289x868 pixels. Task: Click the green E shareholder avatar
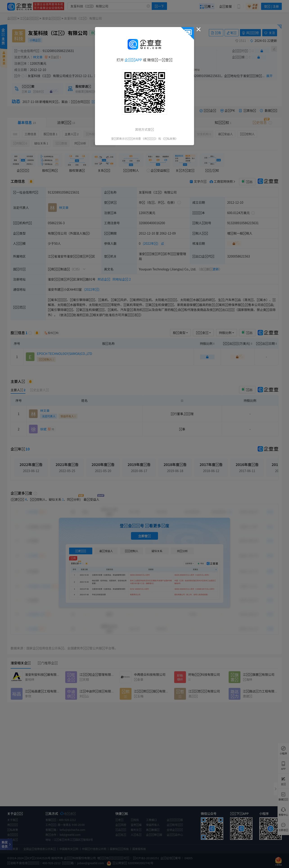(x=30, y=357)
